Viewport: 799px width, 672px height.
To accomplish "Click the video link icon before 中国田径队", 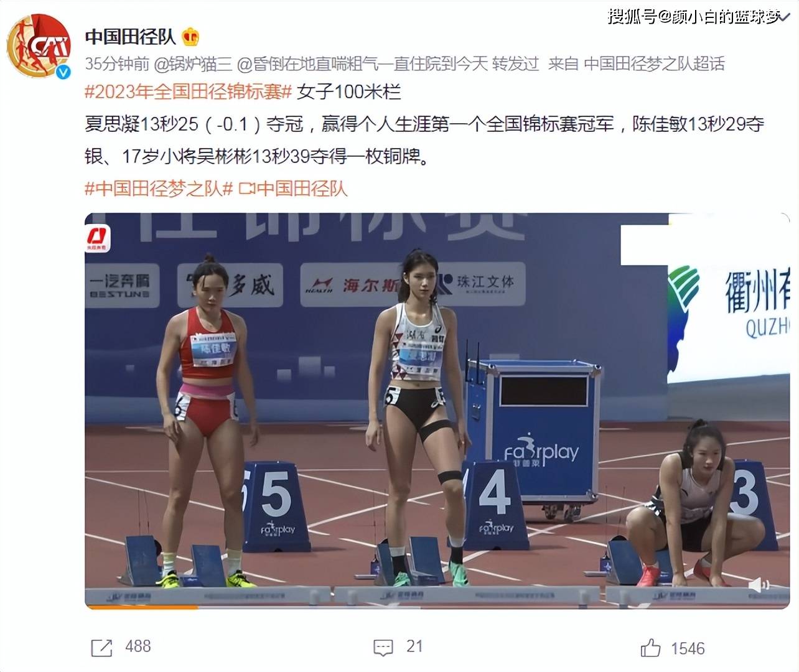I will [247, 189].
